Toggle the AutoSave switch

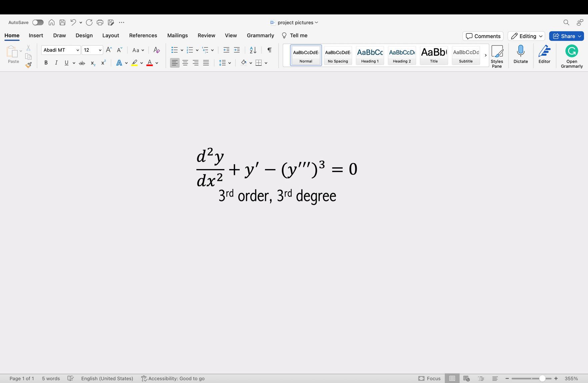click(x=38, y=22)
